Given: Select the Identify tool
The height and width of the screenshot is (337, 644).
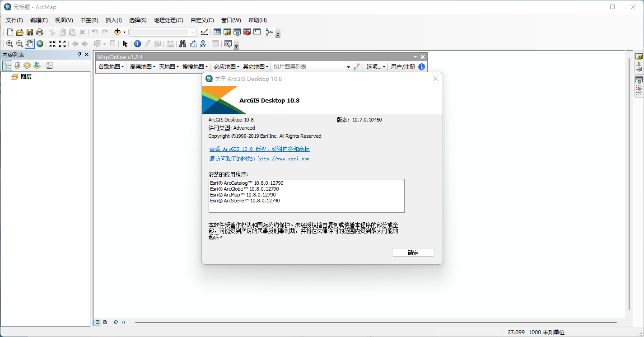Looking at the screenshot, I should coord(137,44).
